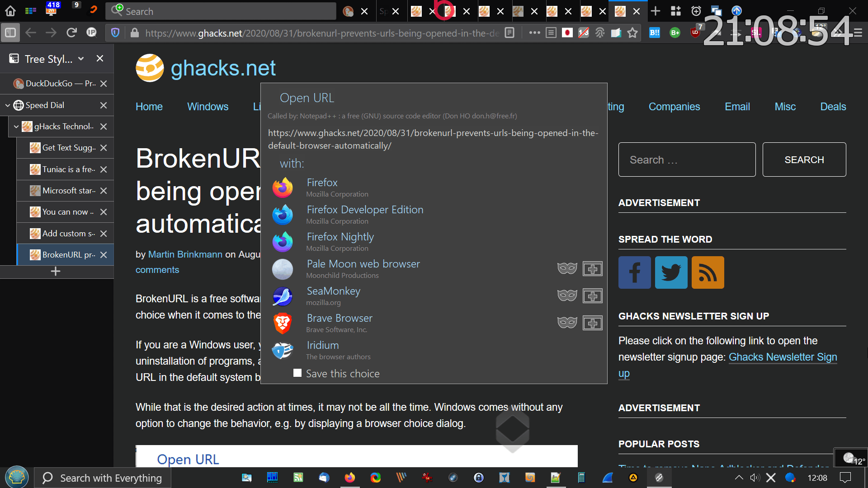868x488 pixels.
Task: Collapse the gHacks Technology tab tree
Action: click(x=16, y=127)
